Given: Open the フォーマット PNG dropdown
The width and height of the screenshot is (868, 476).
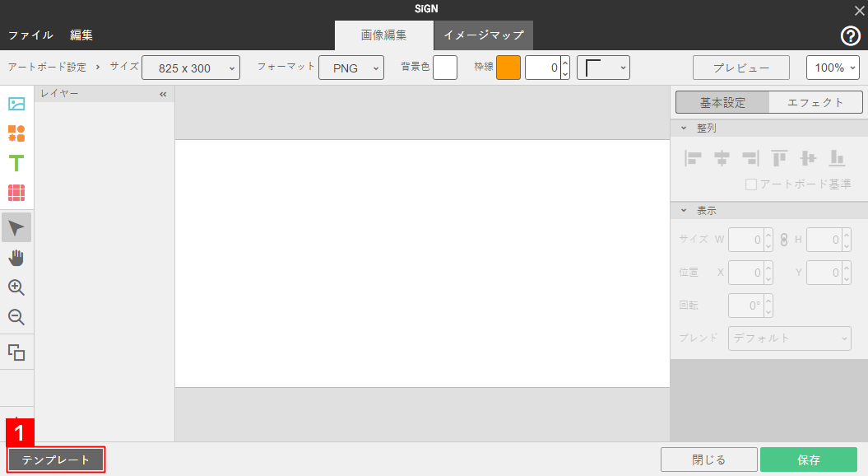Looking at the screenshot, I should point(351,68).
